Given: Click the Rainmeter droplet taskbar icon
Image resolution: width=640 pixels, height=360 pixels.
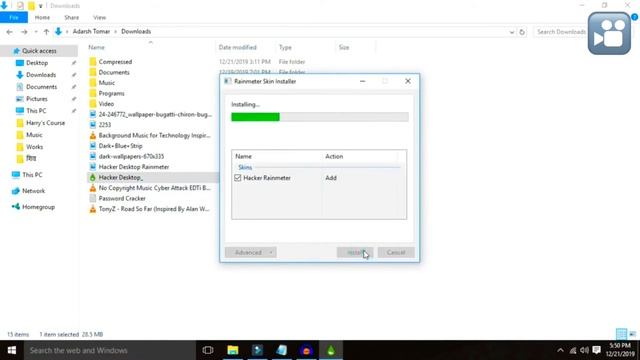Looking at the screenshot, I should pyautogui.click(x=331, y=350).
